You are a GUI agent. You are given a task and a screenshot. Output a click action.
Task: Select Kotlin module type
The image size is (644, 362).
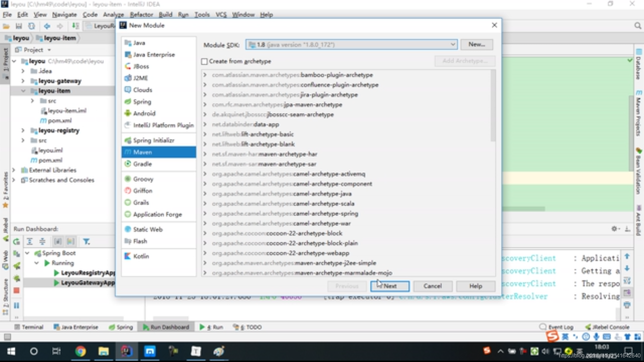click(158, 256)
